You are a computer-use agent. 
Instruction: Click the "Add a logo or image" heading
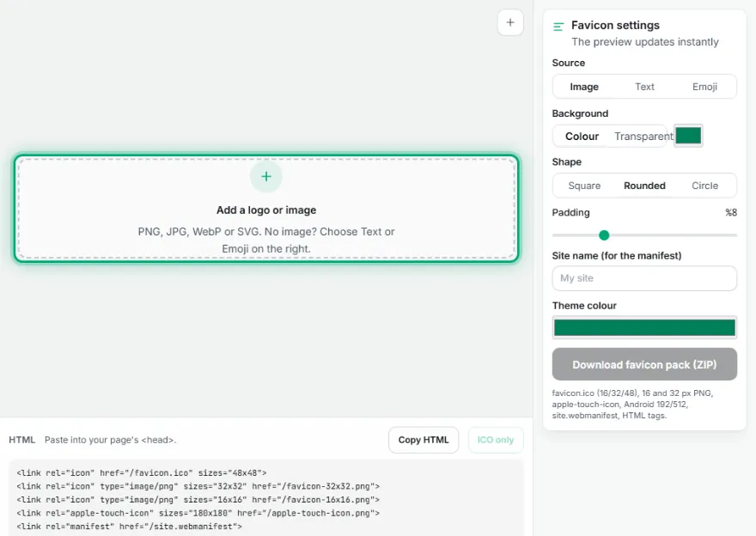266,210
